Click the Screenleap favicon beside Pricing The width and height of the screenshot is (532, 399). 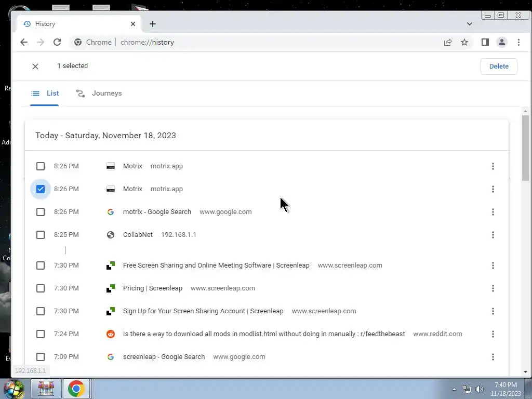pos(111,288)
